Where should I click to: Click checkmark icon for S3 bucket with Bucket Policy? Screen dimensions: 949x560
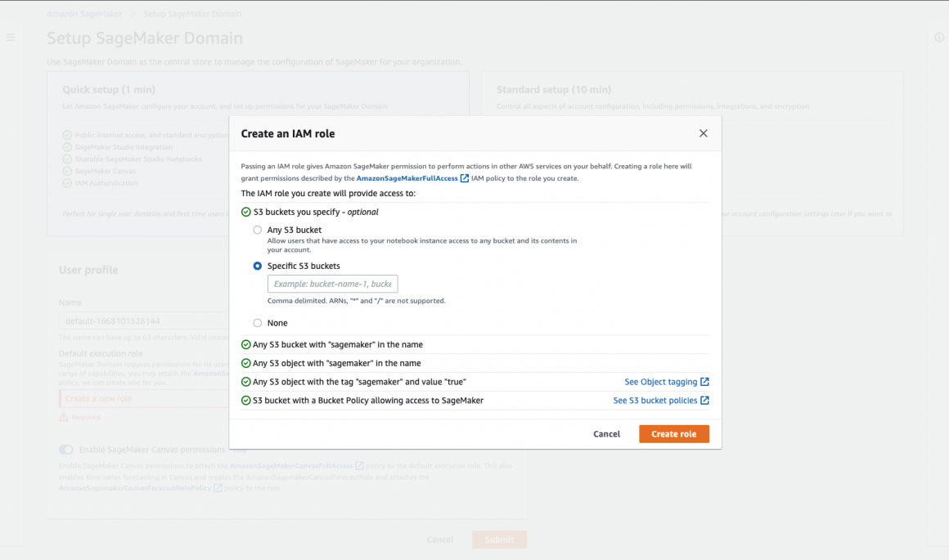click(246, 401)
